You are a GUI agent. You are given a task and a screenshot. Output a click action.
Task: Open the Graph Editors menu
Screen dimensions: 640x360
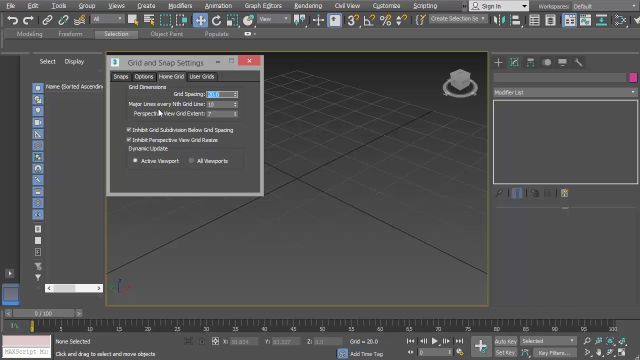[x=263, y=6]
